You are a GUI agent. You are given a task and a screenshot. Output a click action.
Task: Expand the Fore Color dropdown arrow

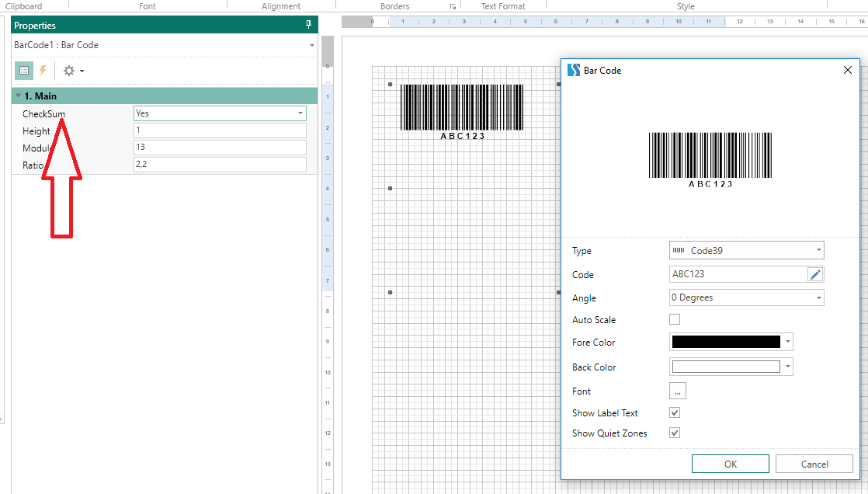(788, 343)
